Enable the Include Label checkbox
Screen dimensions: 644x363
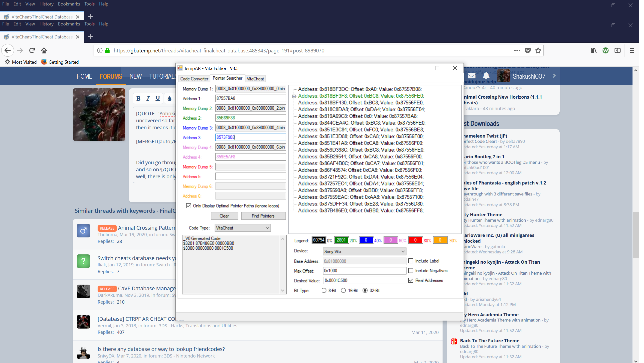click(411, 261)
